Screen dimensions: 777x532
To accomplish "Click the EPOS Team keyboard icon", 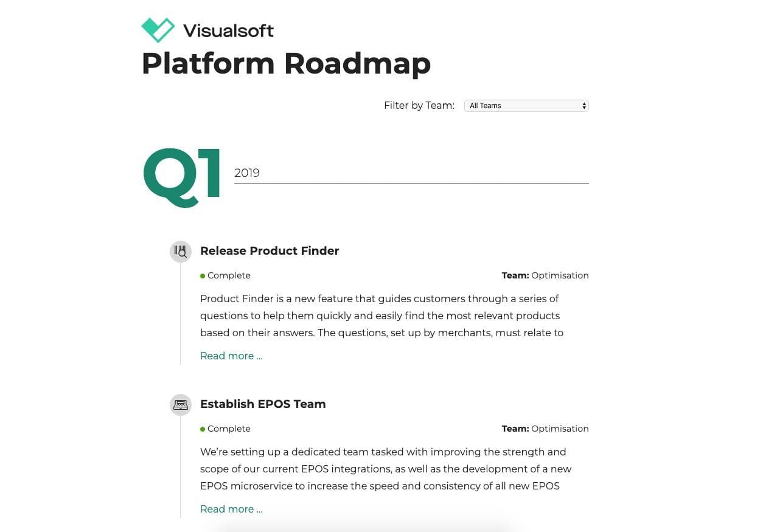I will click(181, 404).
